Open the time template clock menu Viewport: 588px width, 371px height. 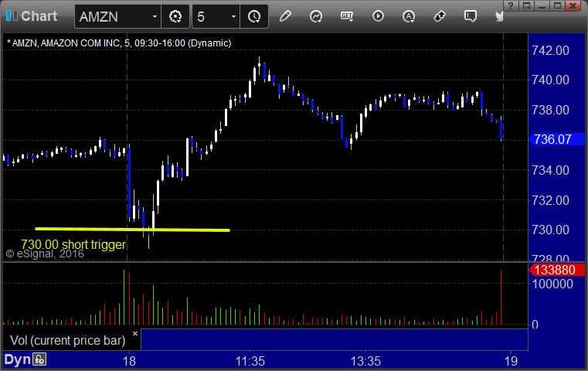click(254, 16)
